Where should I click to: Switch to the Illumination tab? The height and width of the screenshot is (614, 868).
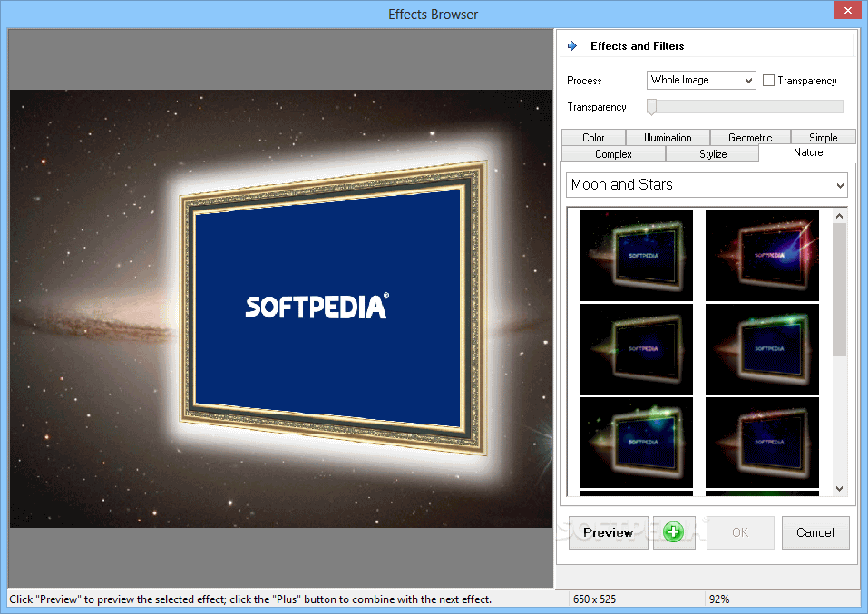tap(668, 137)
